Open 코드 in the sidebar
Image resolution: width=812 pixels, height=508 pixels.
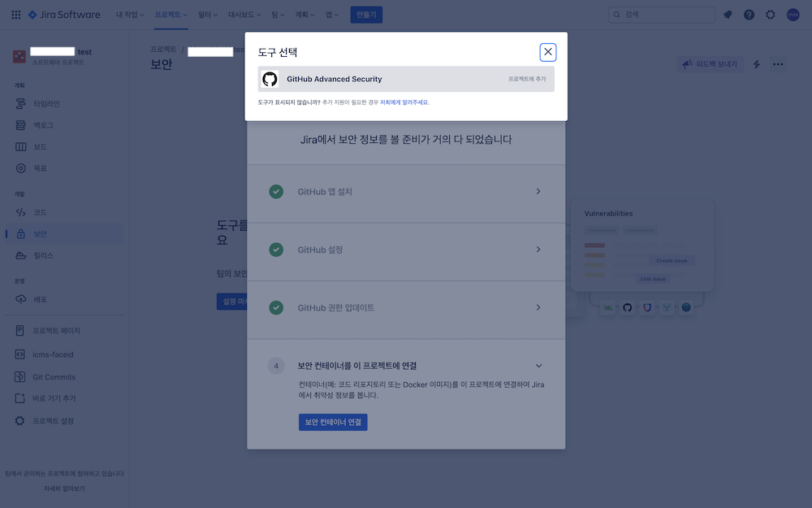(x=64, y=212)
